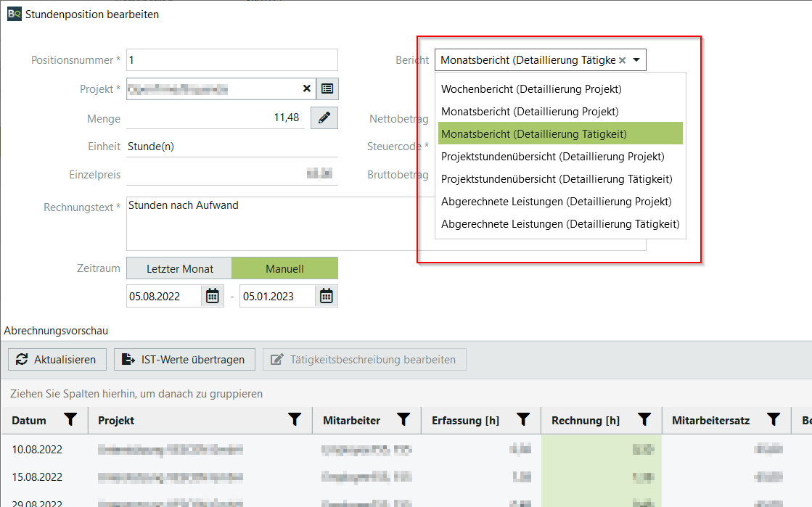The height and width of the screenshot is (507, 812).
Task: Filter the Projekt column
Action: (x=295, y=420)
